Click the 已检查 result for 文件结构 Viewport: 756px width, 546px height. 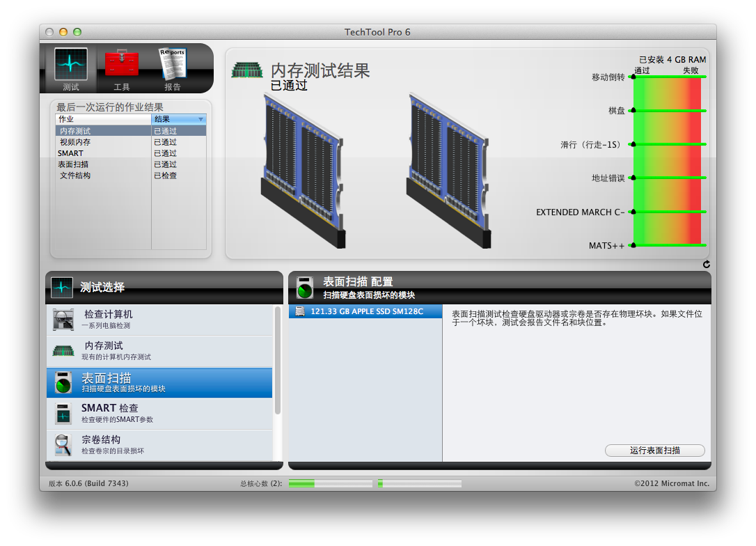166,175
